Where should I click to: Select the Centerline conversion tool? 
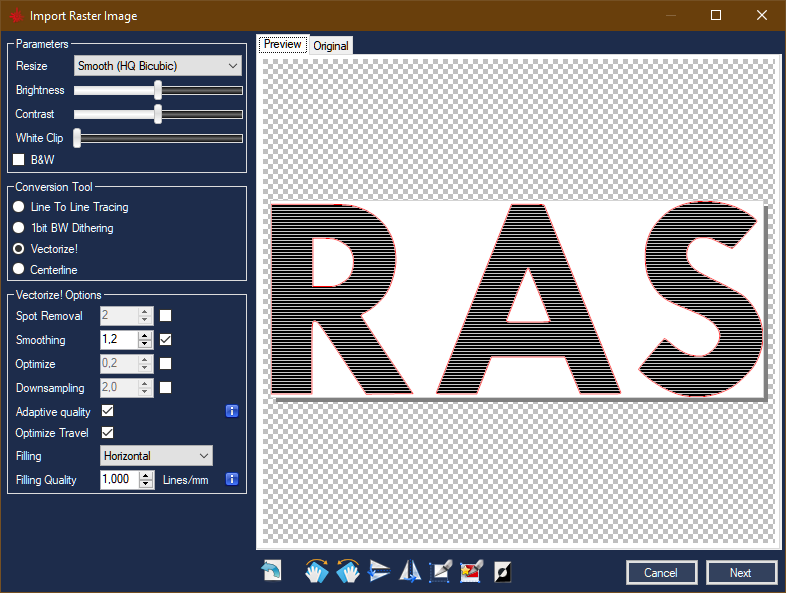(18, 270)
